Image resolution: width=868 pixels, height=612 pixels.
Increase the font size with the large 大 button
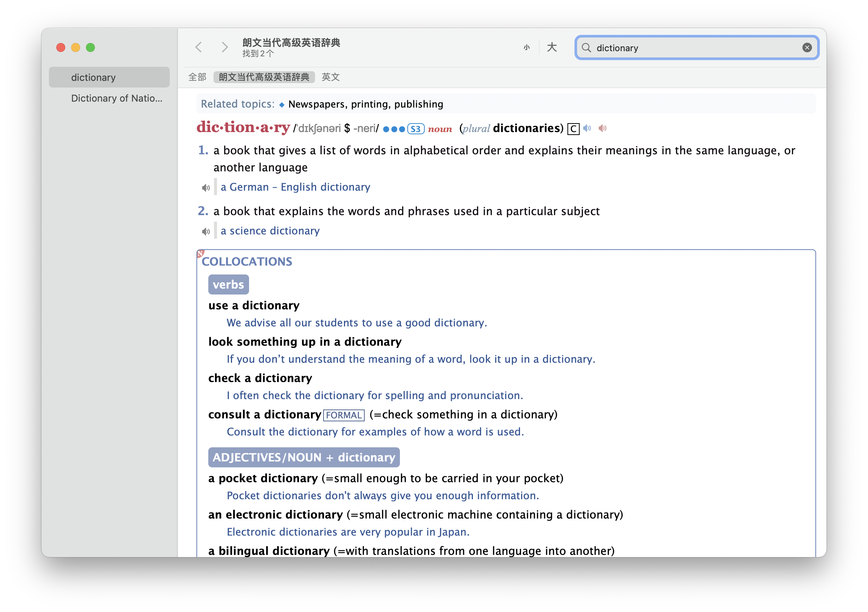click(551, 47)
